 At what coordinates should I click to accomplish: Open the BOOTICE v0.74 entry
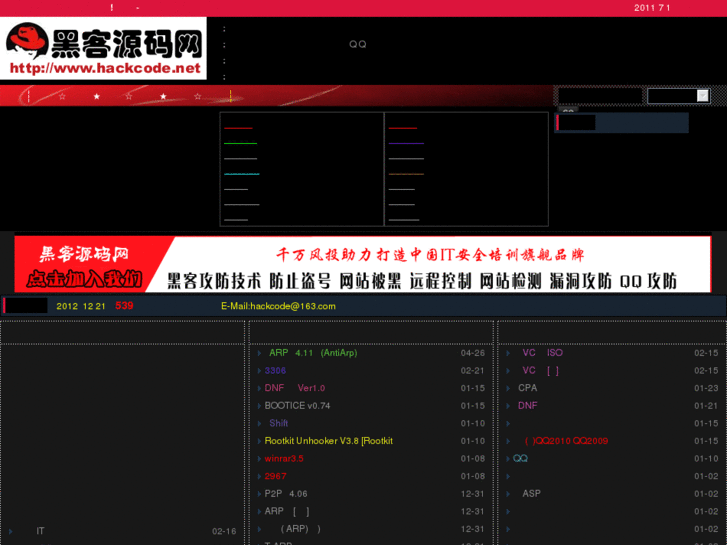pos(297,406)
